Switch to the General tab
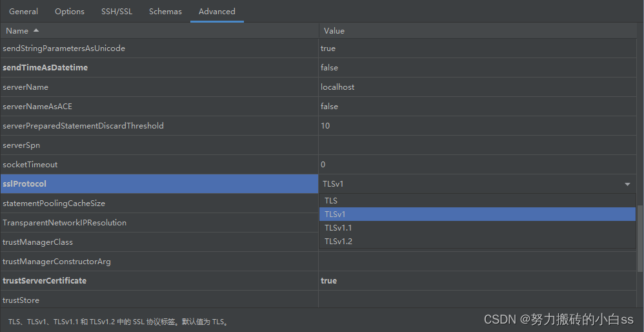Screen dimensions: 644x332 click(x=23, y=12)
